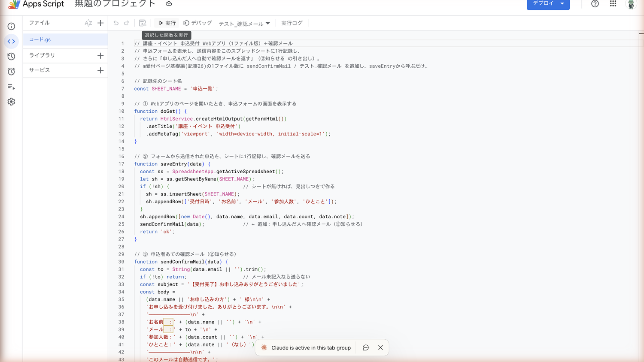Click the undo arrow icon
This screenshot has width=644, height=362.
[x=116, y=23]
